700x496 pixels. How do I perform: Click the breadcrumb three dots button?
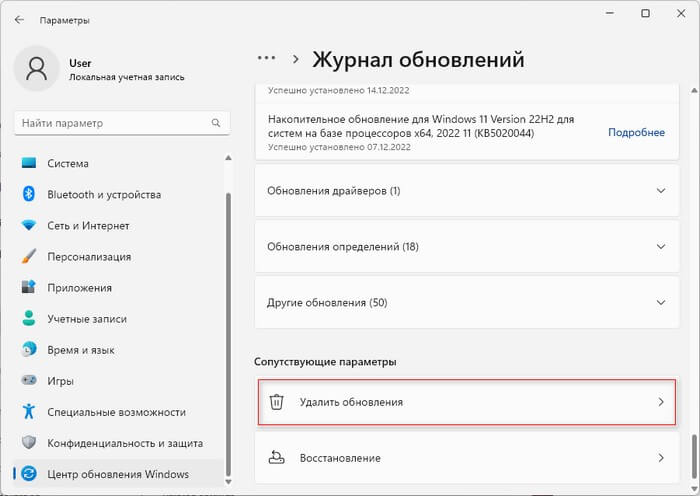point(266,59)
